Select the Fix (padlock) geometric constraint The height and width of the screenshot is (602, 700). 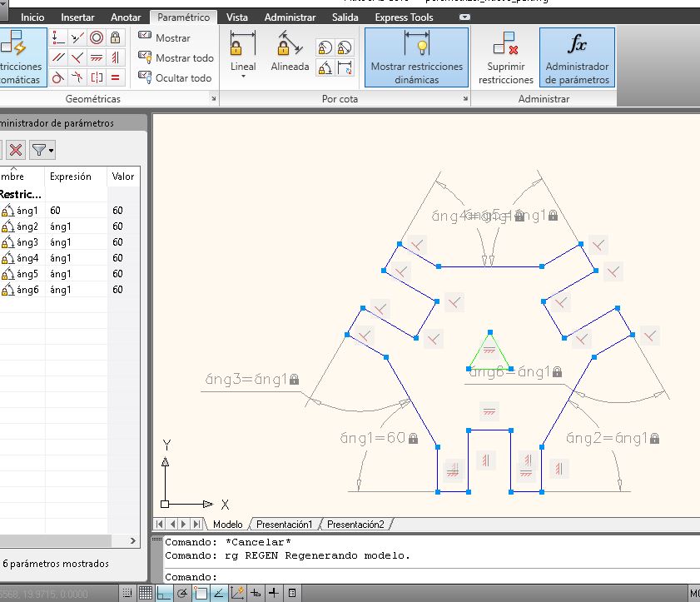click(x=115, y=37)
